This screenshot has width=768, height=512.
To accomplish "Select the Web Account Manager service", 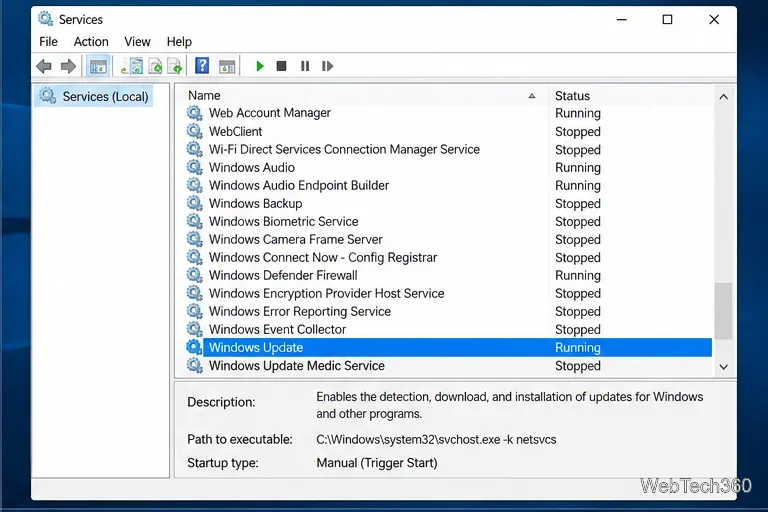I will click(x=270, y=113).
